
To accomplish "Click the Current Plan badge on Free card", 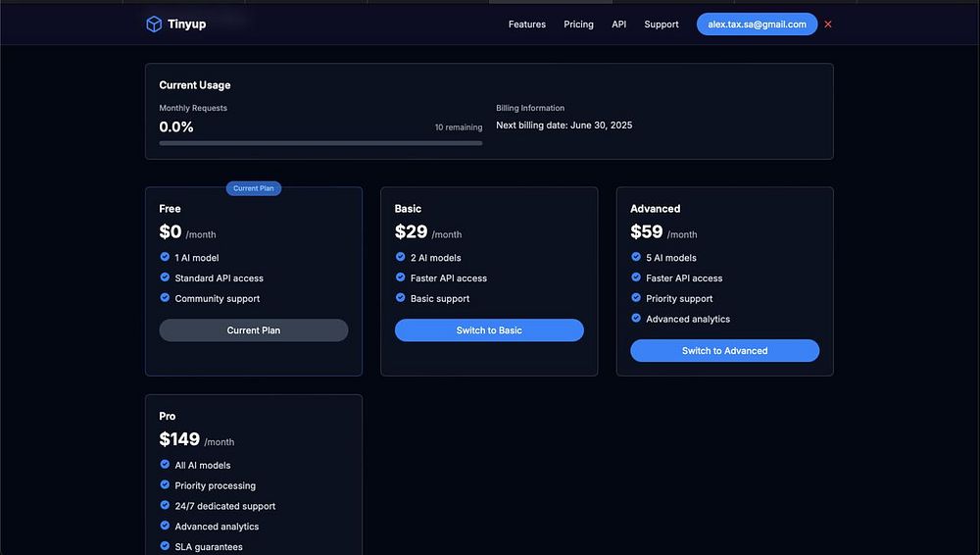I will pyautogui.click(x=254, y=187).
